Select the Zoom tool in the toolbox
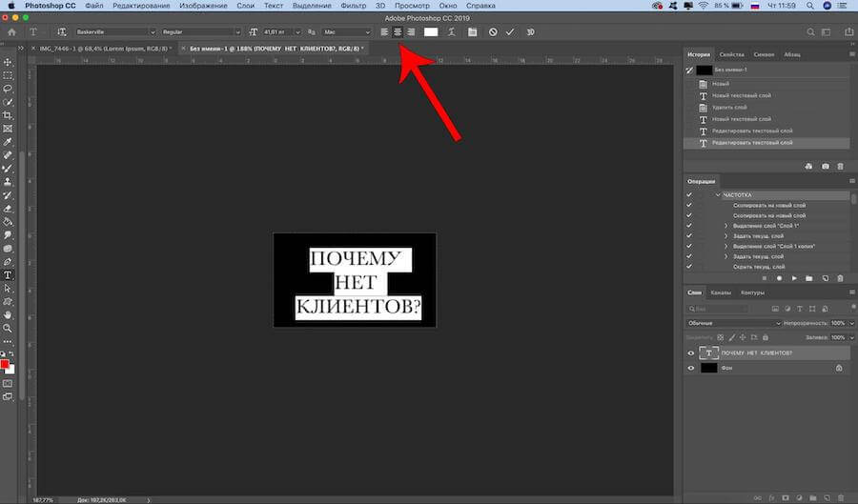 tap(8, 327)
